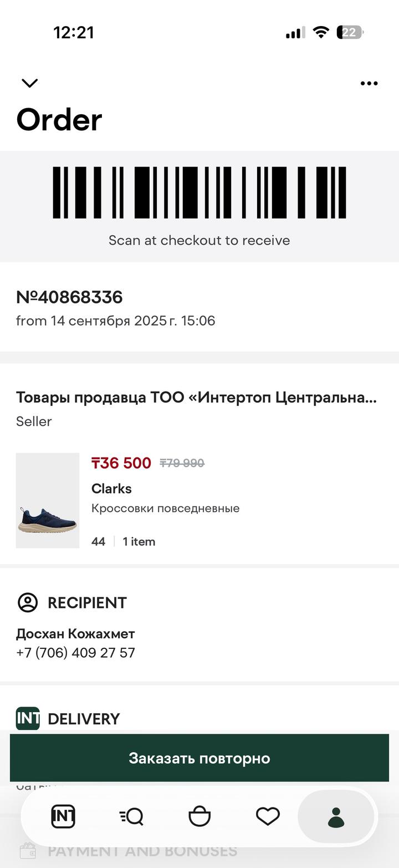Tap the recipient person icon

[28, 602]
